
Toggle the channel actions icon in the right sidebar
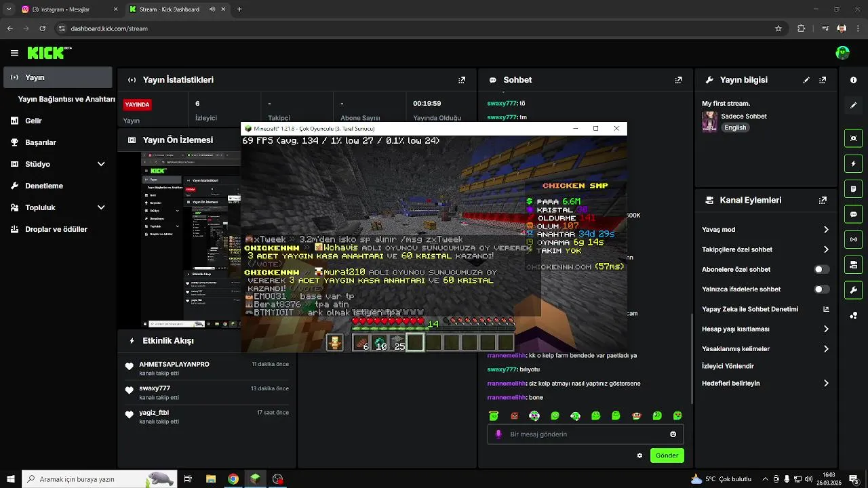click(854, 264)
